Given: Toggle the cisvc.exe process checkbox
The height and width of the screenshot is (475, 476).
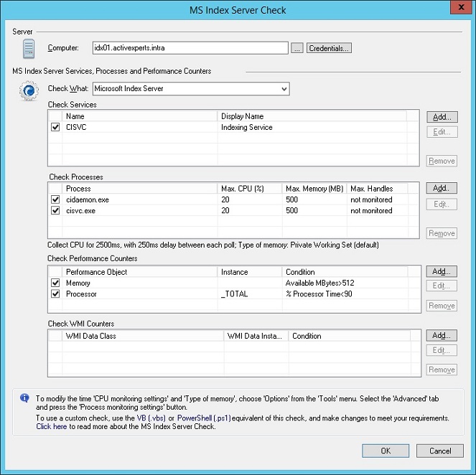Looking at the screenshot, I should pyautogui.click(x=55, y=210).
